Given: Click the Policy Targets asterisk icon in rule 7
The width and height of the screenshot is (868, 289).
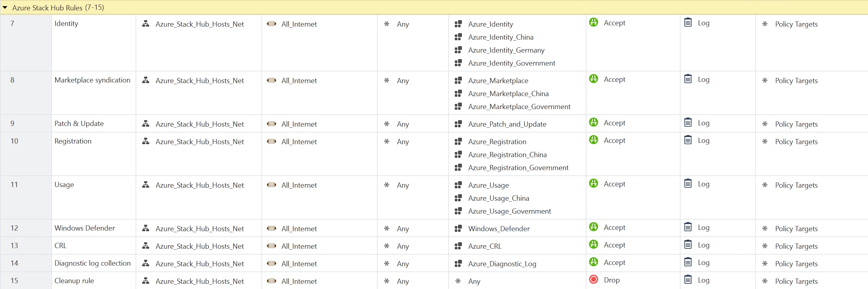Looking at the screenshot, I should (765, 24).
